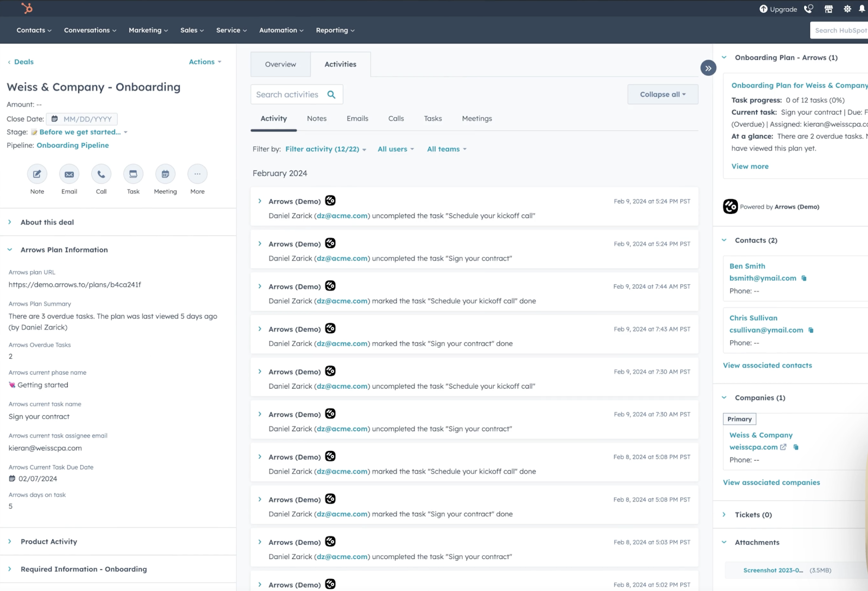Switch to the Overview tab

coord(280,65)
